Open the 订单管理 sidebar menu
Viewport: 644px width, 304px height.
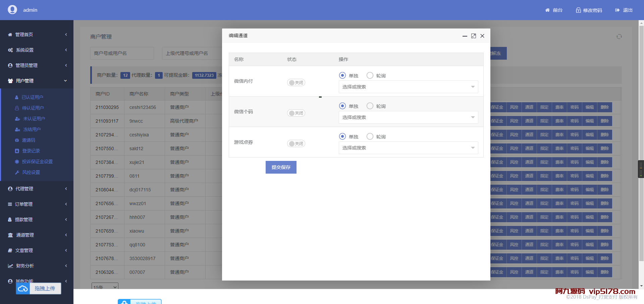coord(37,204)
